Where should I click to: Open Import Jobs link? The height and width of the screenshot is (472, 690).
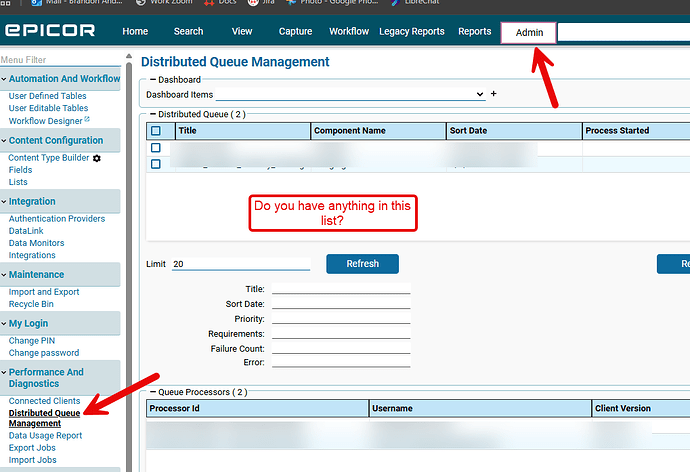tap(33, 461)
